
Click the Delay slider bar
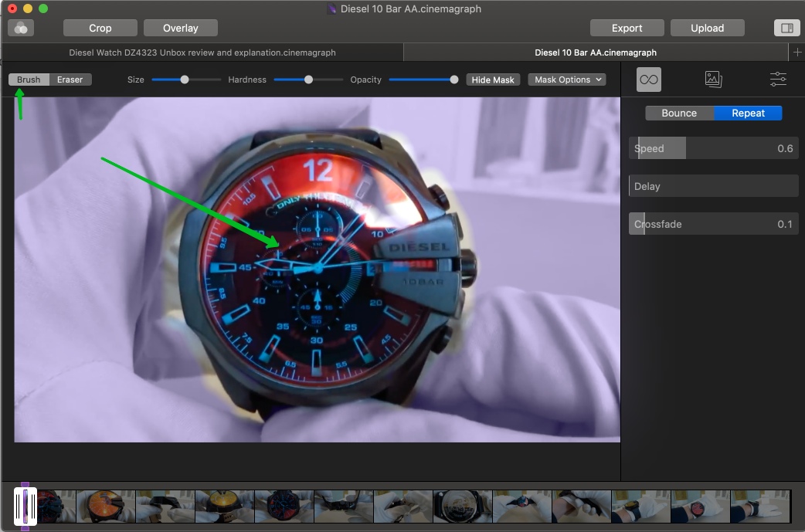click(714, 186)
